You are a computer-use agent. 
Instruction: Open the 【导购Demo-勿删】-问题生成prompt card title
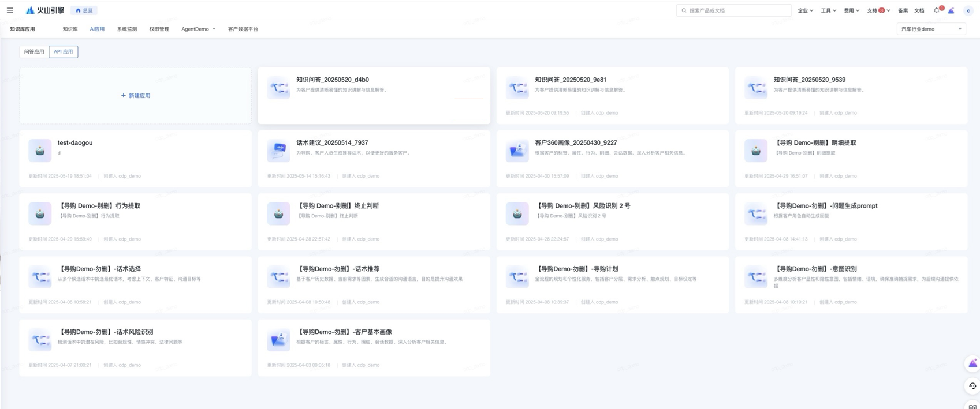click(825, 205)
